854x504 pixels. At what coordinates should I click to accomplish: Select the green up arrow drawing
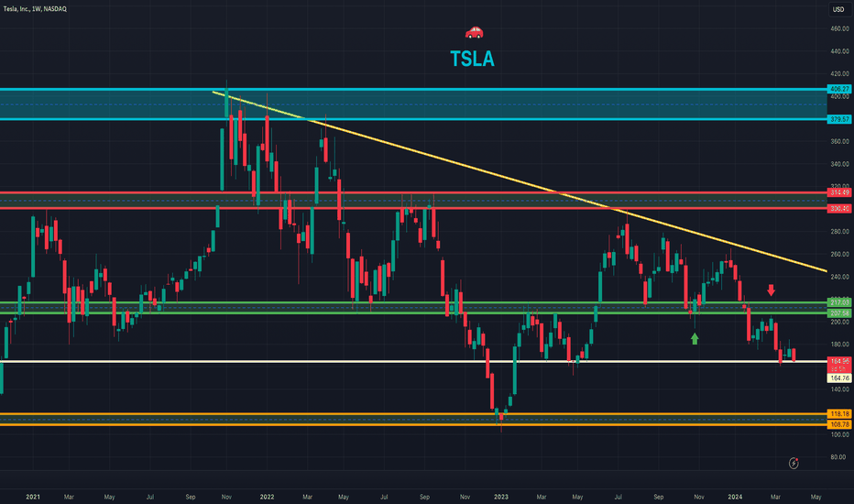pyautogui.click(x=695, y=338)
